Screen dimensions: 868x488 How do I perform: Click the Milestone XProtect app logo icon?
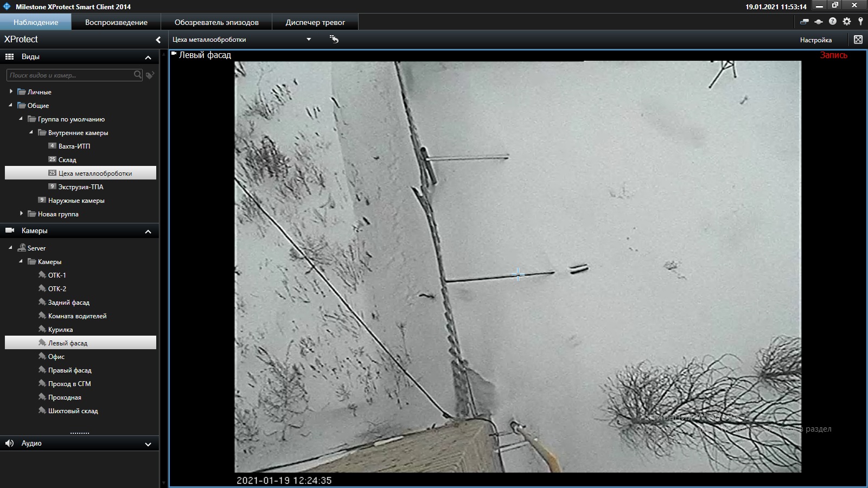coord(7,7)
